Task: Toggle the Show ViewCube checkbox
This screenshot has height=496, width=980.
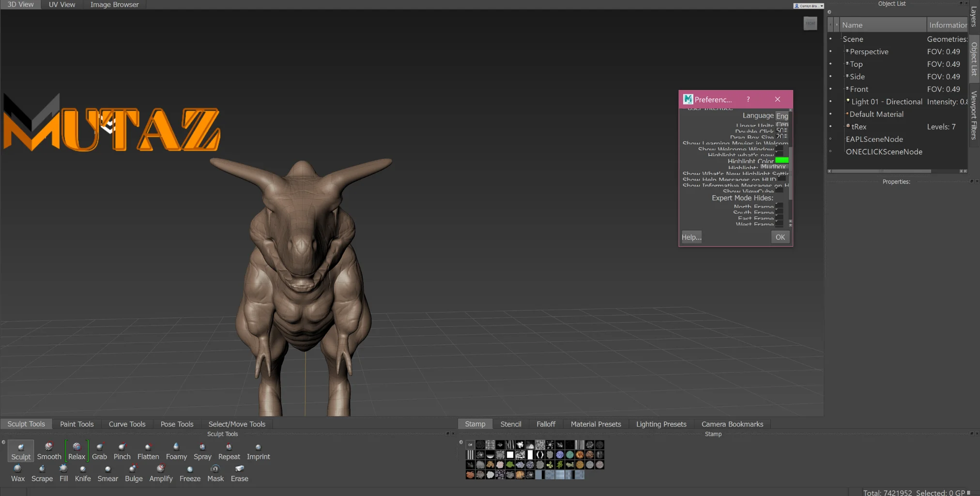Action: point(780,191)
